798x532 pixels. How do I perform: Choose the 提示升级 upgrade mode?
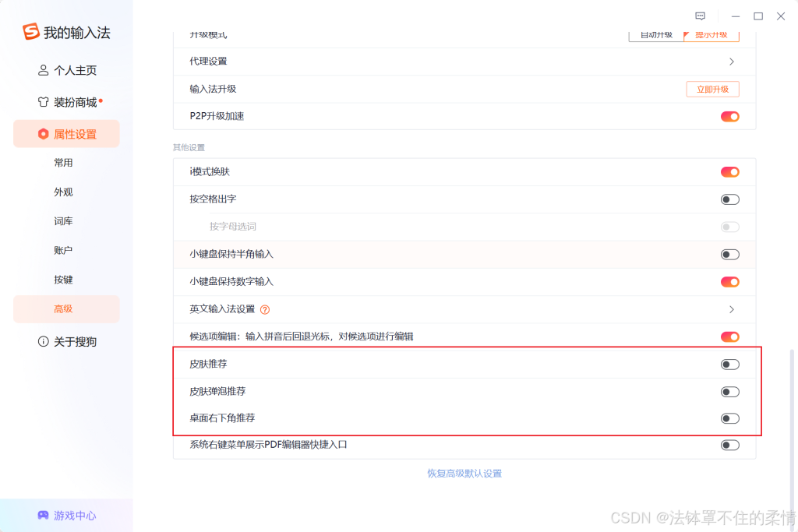click(x=711, y=35)
